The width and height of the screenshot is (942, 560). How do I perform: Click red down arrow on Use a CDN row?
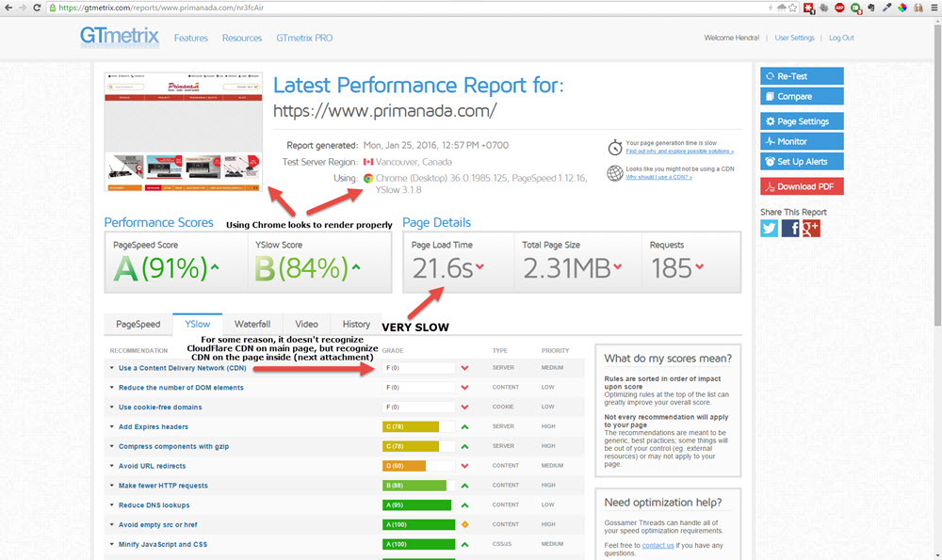464,368
